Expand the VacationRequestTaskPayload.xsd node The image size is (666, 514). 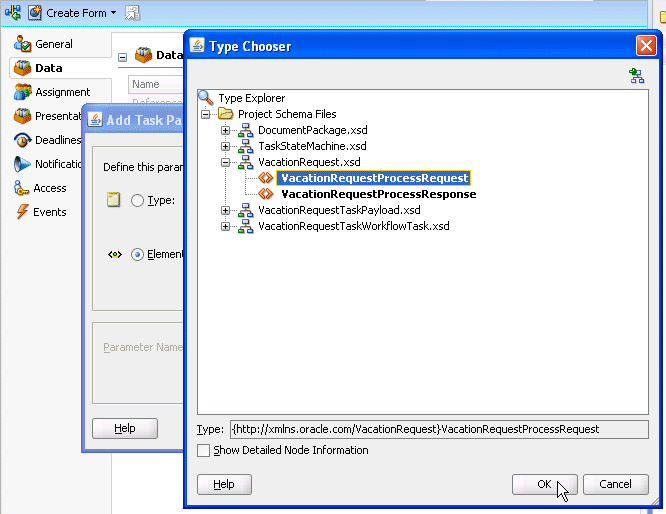226,210
